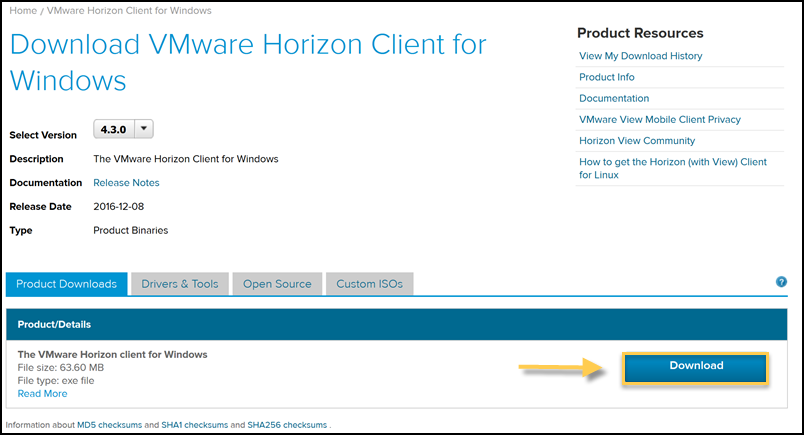Open View My Download History
This screenshot has height=435, width=804.
click(x=640, y=56)
